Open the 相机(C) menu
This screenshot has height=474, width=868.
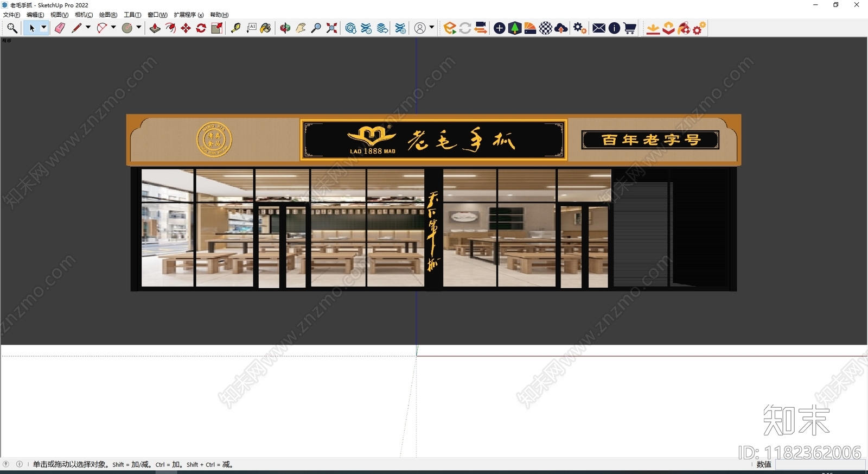(84, 15)
